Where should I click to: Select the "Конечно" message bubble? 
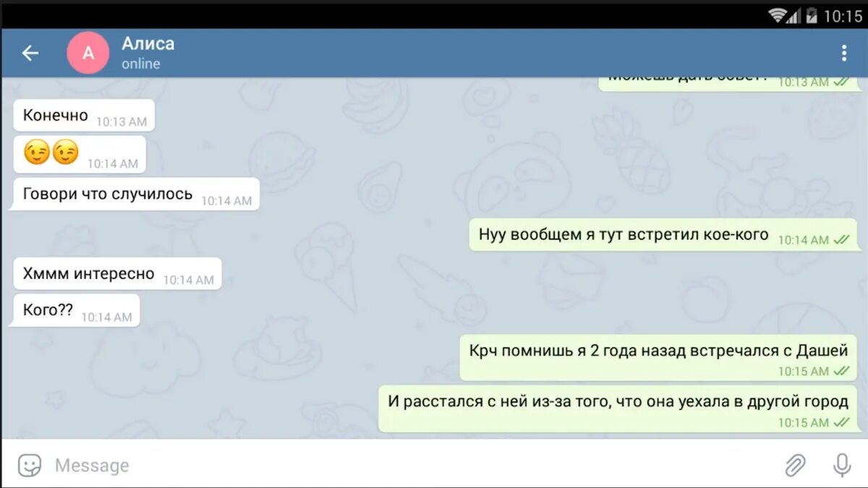[x=83, y=116]
